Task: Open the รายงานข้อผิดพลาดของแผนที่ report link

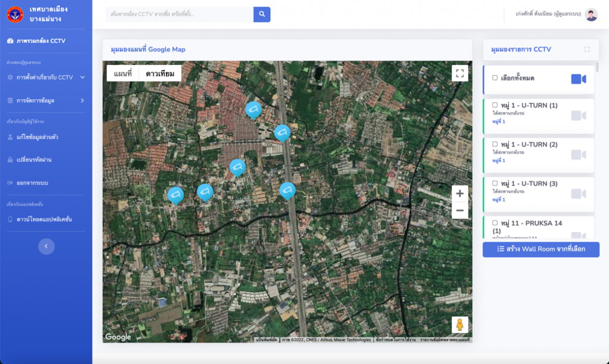Action: [445, 340]
